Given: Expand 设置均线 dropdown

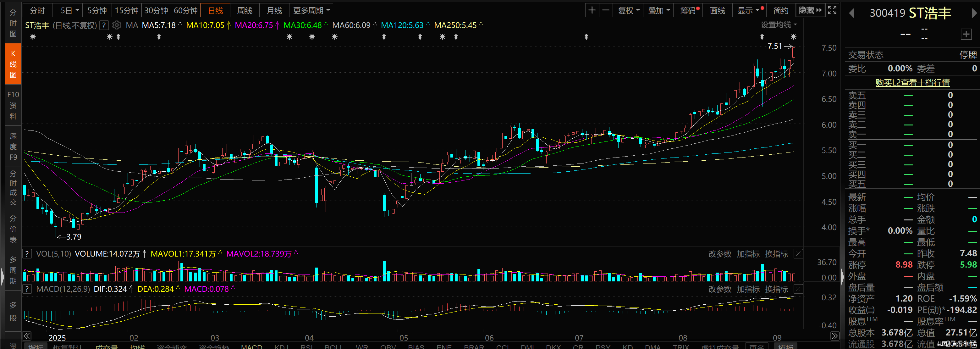Looking at the screenshot, I should 778,25.
